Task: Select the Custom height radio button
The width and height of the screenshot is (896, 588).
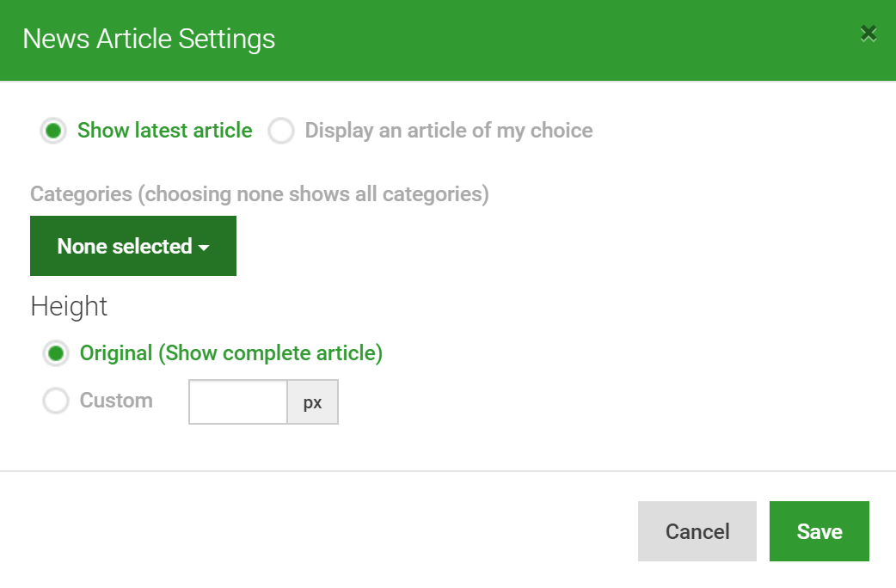Action: pos(56,401)
